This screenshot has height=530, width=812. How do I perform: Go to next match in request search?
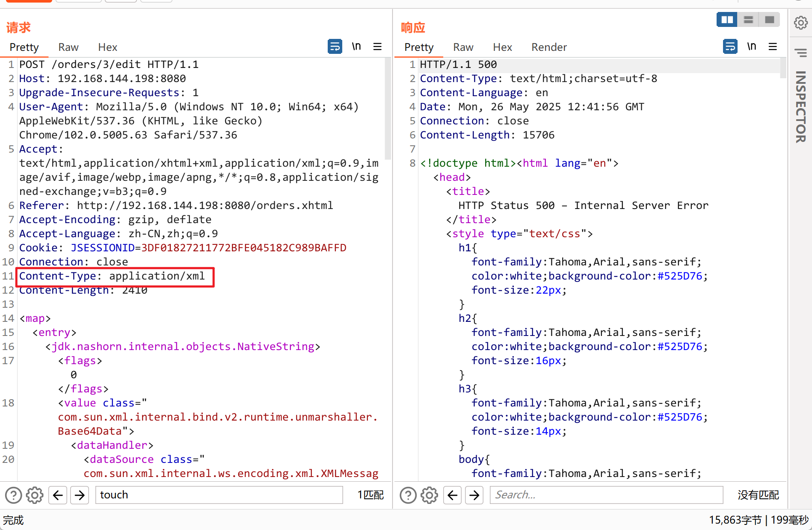tap(80, 495)
